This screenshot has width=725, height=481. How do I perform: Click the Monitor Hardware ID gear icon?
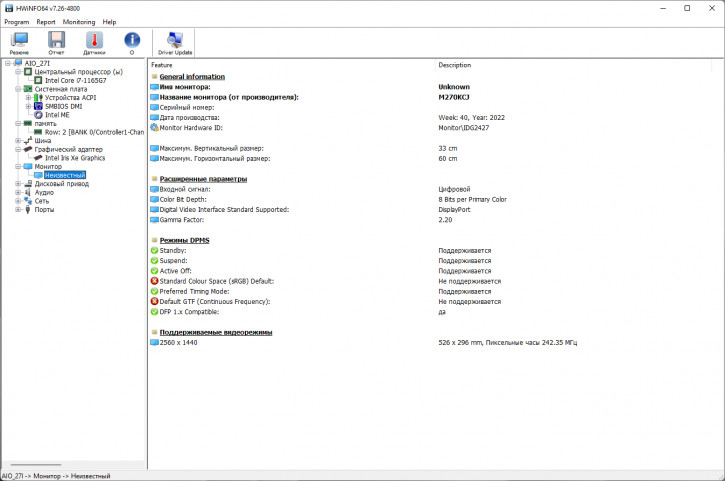click(154, 127)
